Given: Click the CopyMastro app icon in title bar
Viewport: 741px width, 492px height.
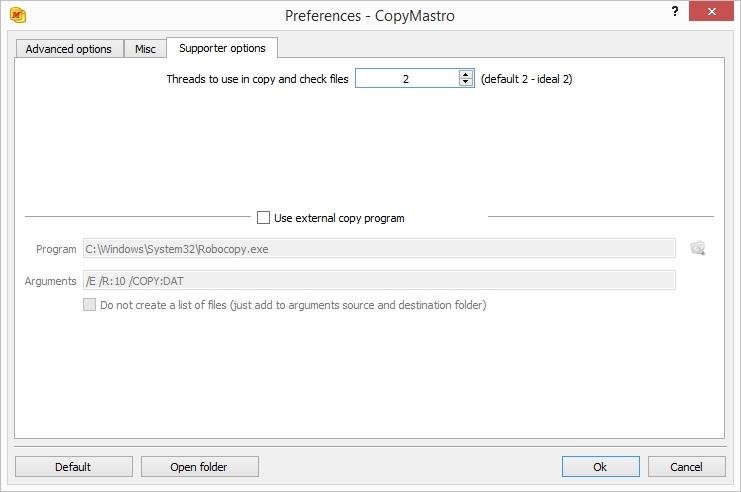Looking at the screenshot, I should click(18, 15).
